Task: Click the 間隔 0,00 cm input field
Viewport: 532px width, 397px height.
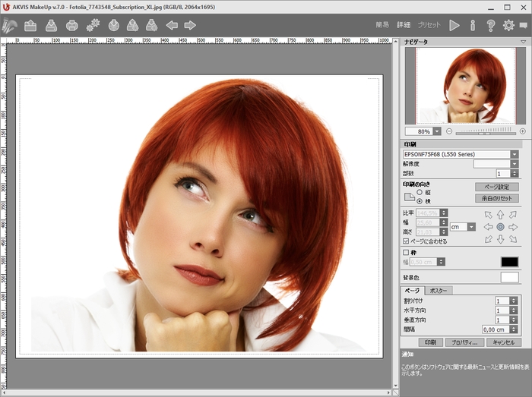Action: coord(496,329)
